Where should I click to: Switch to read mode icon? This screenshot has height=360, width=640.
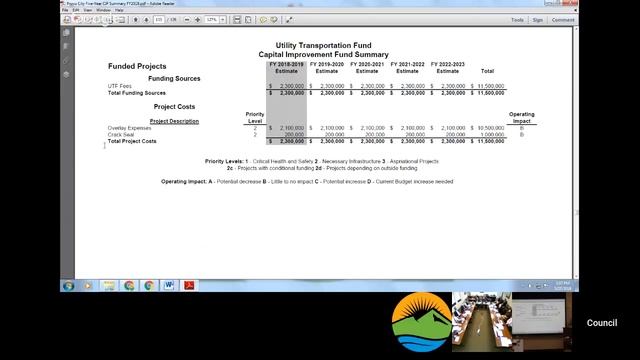click(x=289, y=20)
